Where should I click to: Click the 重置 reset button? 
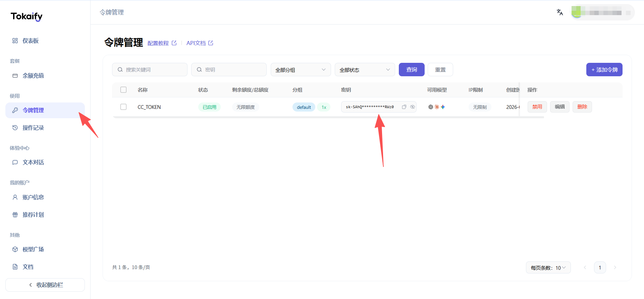click(440, 70)
